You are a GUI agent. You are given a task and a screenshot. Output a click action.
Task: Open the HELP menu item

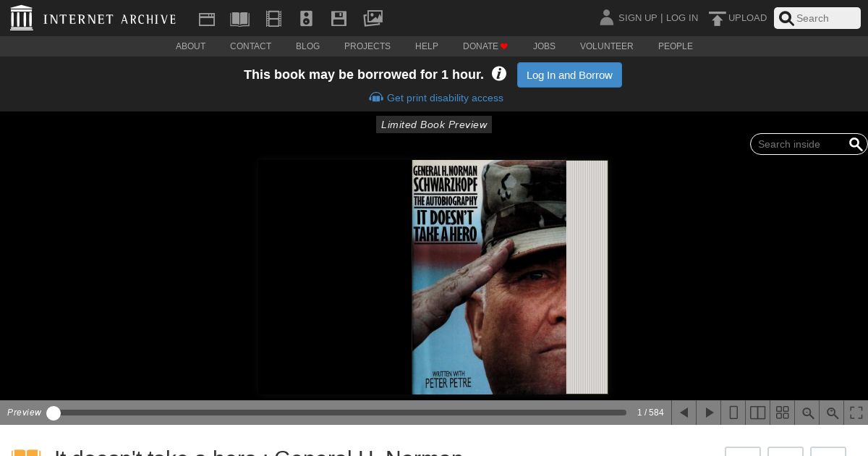tap(427, 46)
